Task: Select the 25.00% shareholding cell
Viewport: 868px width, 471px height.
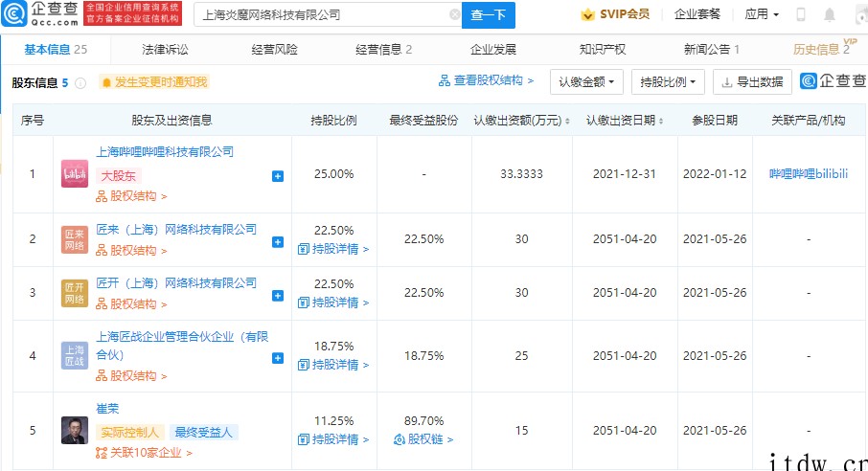Action: 333,174
